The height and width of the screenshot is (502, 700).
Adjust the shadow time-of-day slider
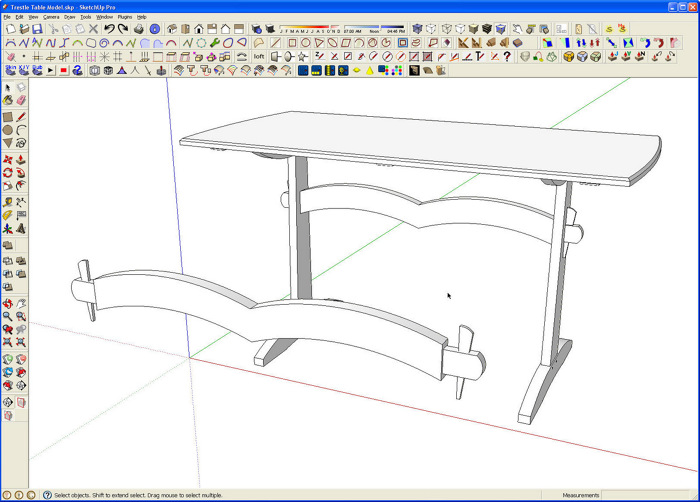(x=374, y=29)
